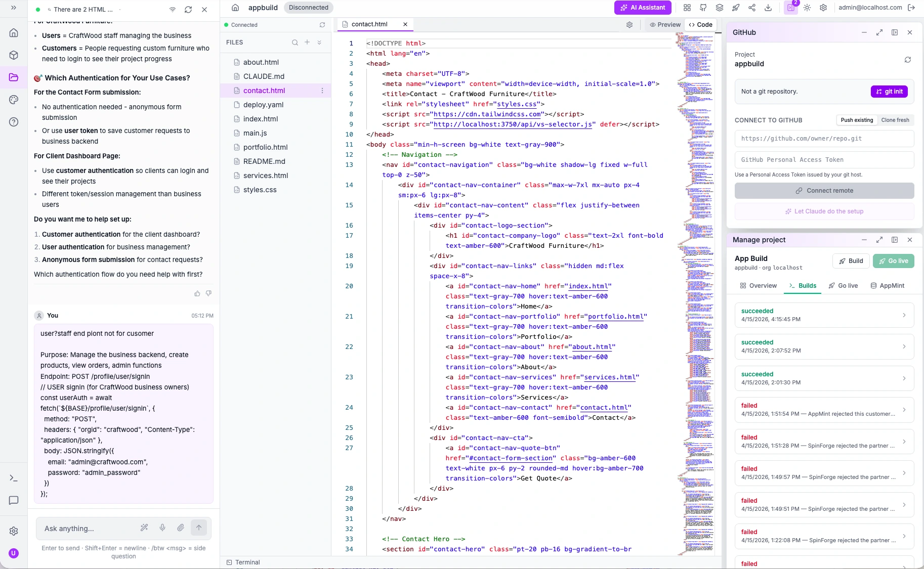Click the 'Disconnected' status badge
The height and width of the screenshot is (569, 924).
309,8
